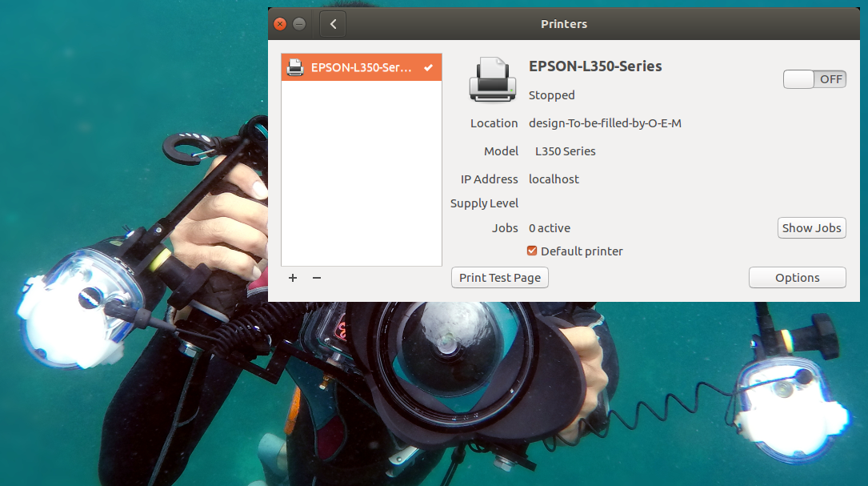The height and width of the screenshot is (486, 868).
Task: Click the Stopped status text
Action: pos(551,95)
